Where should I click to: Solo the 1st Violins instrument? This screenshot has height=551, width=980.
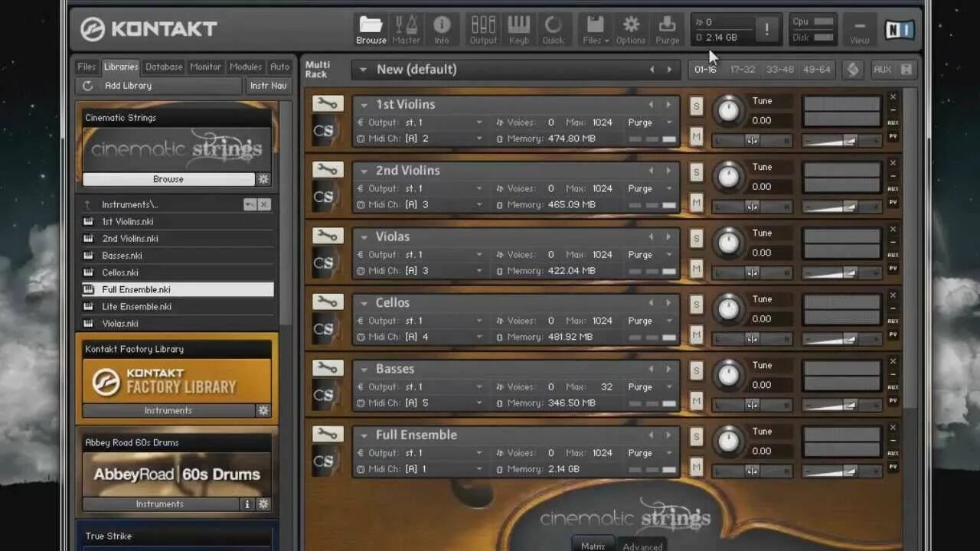tap(696, 106)
